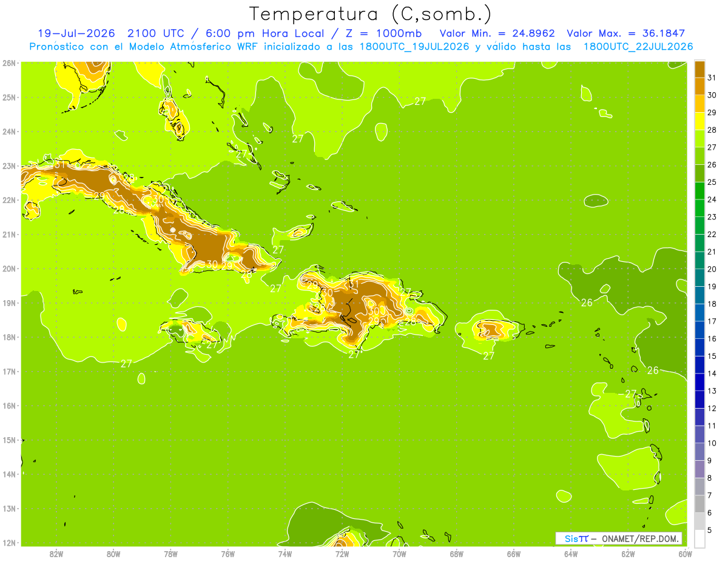This screenshot has width=728, height=562.
Task: Click the '62W' longitude axis label
Action: coord(628,554)
